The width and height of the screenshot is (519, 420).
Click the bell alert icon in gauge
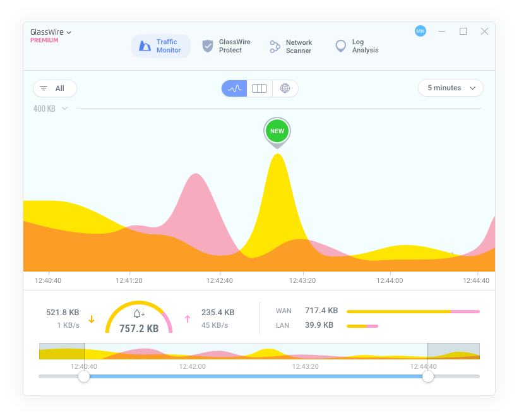coord(139,314)
